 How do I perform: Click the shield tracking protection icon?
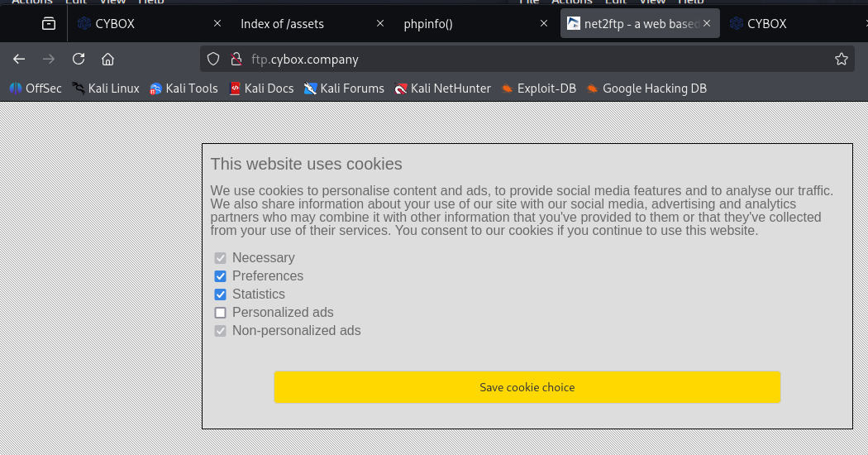pos(213,59)
